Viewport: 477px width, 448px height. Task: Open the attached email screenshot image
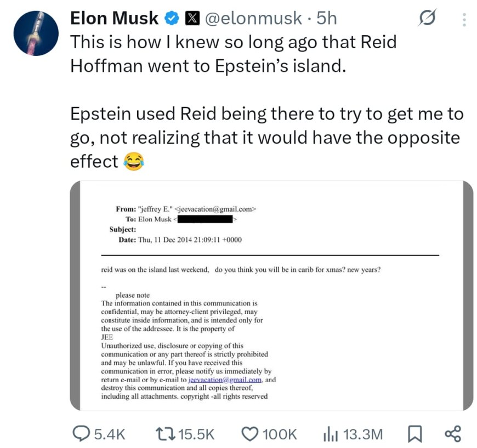tap(271, 296)
